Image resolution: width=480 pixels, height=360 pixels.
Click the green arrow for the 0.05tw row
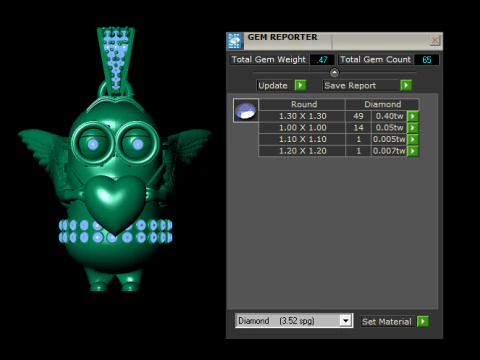413,128
